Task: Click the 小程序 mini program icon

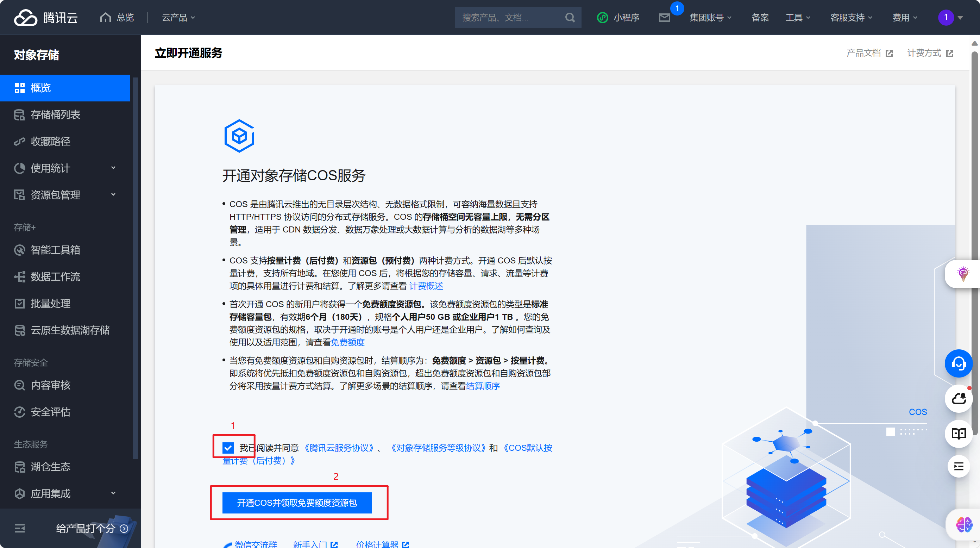Action: [x=603, y=18]
